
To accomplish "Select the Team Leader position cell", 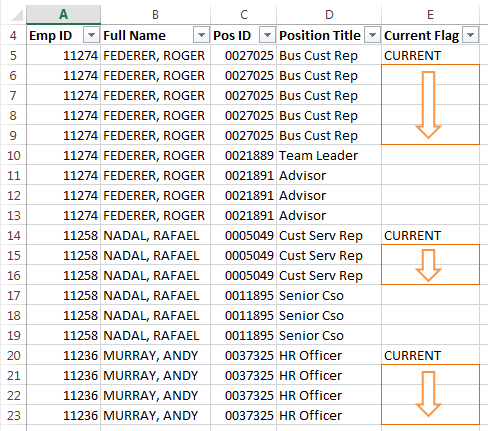I will (329, 155).
